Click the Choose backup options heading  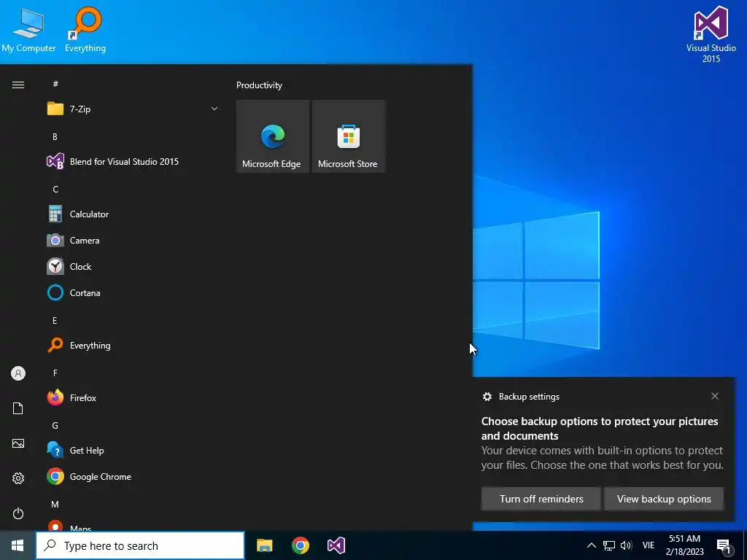[x=600, y=429]
